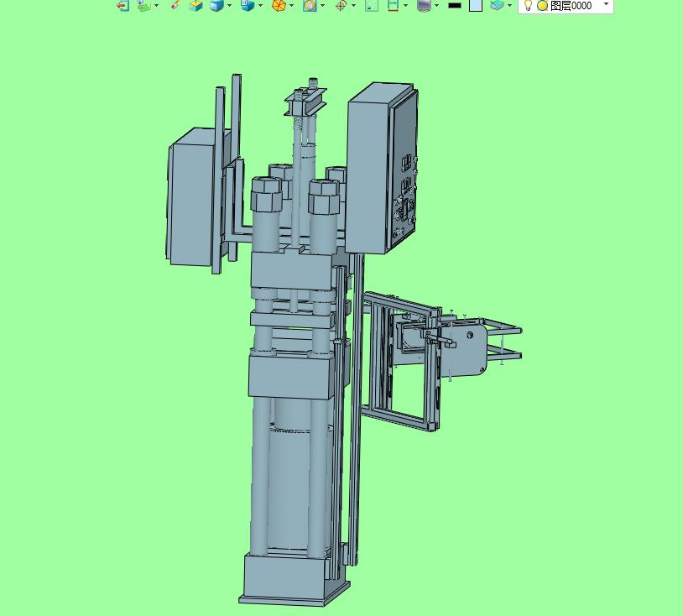Toggle the lightbulb layer visibility icon
Screen dimensions: 683x616
(x=529, y=5)
